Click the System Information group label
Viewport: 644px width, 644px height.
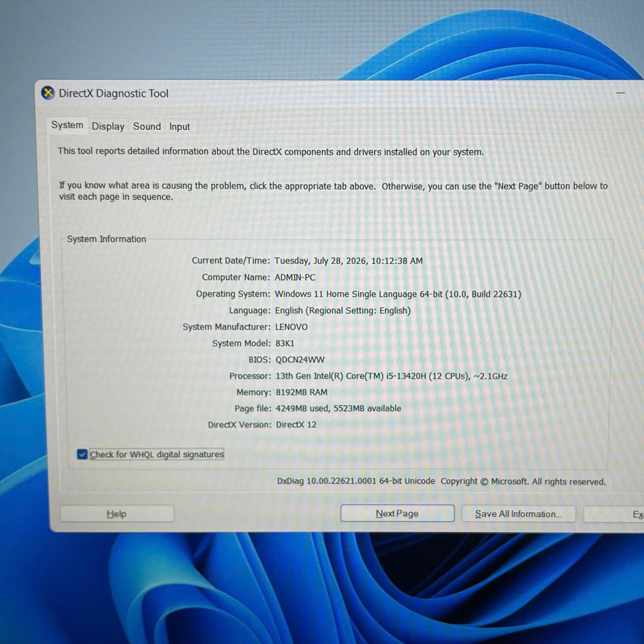(x=106, y=239)
